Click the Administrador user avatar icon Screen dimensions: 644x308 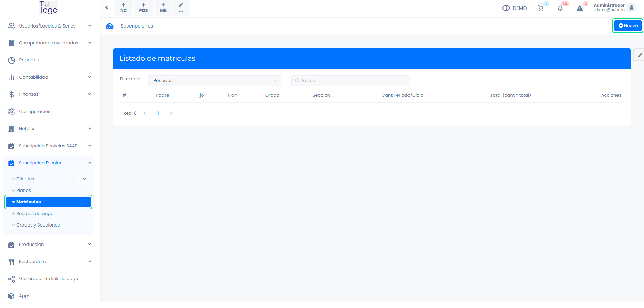631,7
